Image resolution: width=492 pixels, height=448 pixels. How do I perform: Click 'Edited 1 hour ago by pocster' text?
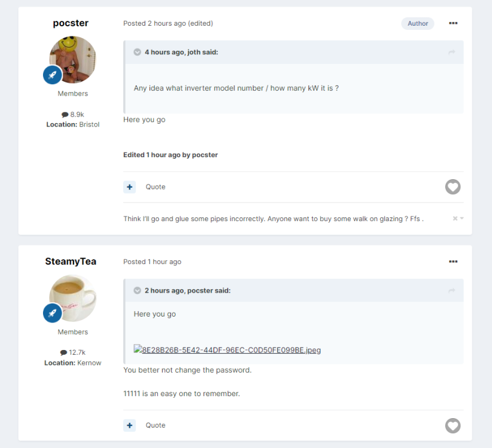click(x=170, y=155)
